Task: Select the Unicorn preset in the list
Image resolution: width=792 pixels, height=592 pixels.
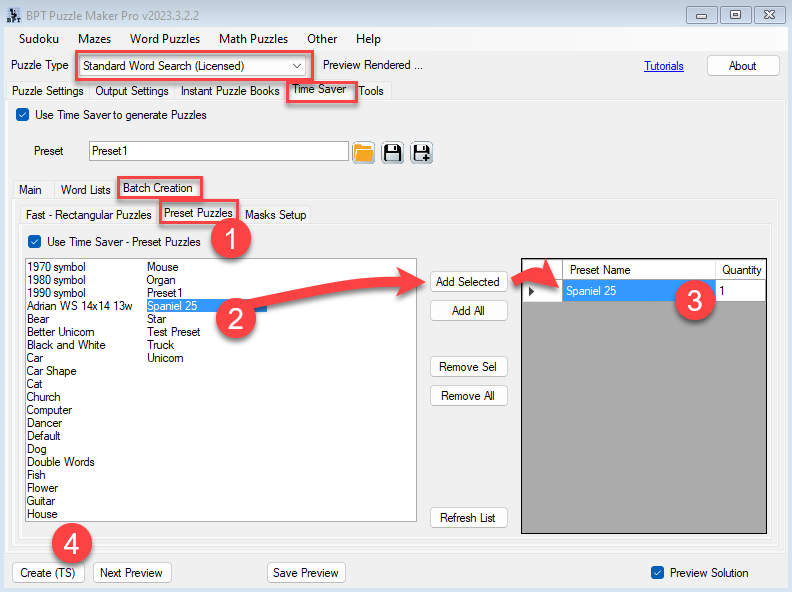Action: 165,358
